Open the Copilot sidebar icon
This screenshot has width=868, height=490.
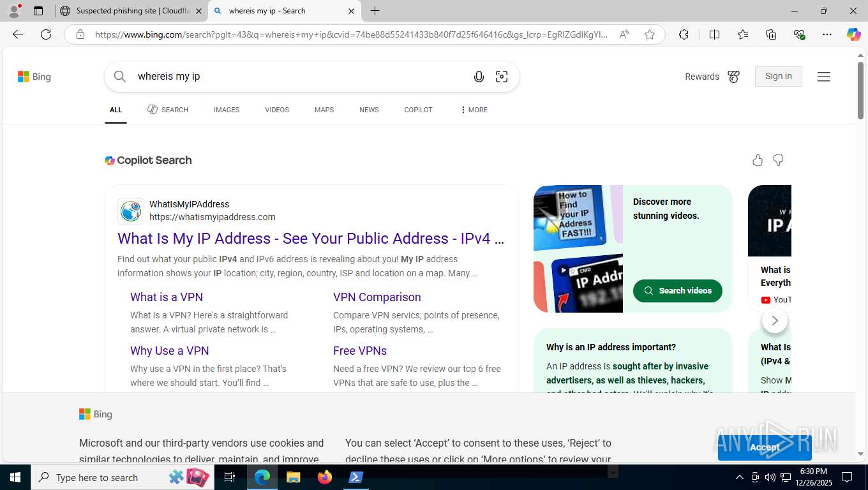(854, 34)
